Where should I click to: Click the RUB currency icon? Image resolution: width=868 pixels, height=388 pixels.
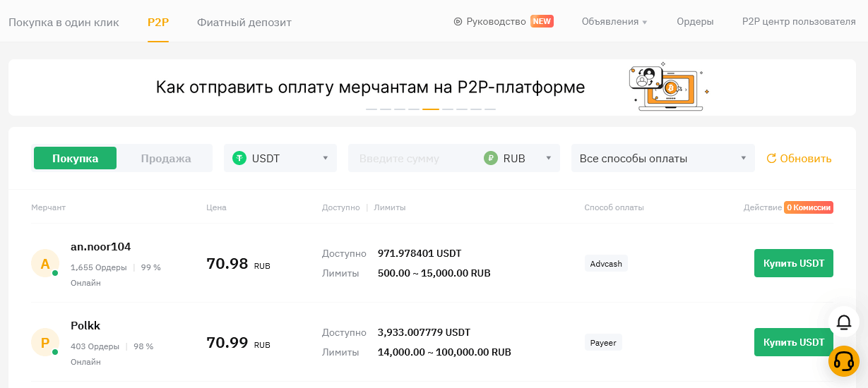[x=491, y=159]
